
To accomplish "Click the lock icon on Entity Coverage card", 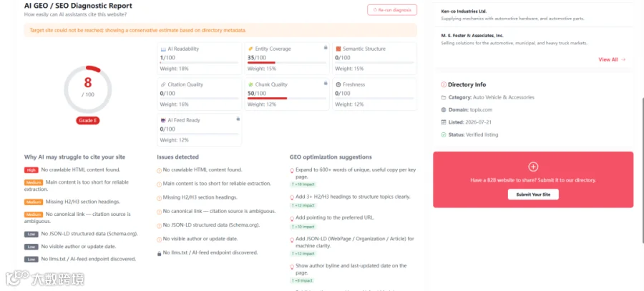I will point(326,48).
